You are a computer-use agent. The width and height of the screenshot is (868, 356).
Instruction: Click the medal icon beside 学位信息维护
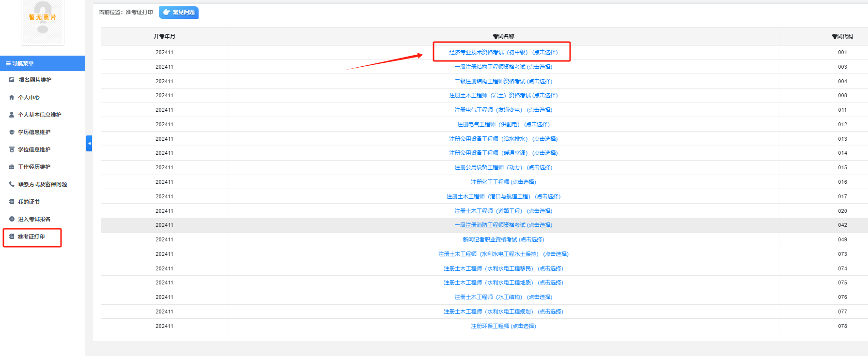[12, 149]
